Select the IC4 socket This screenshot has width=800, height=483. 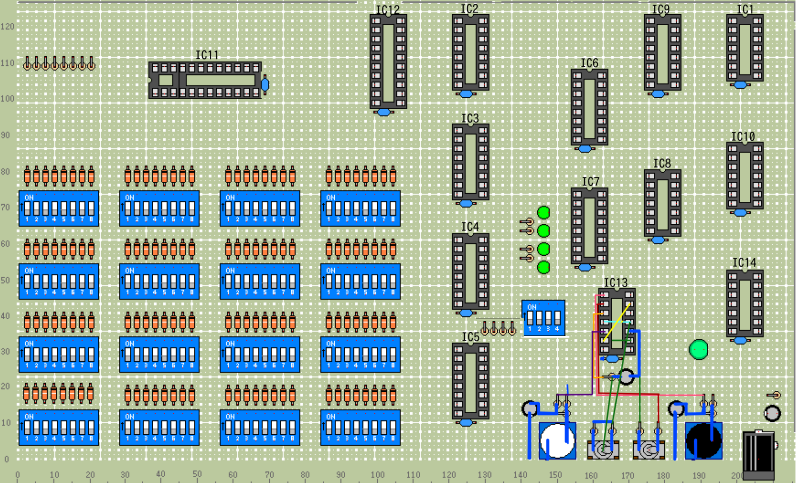point(470,272)
